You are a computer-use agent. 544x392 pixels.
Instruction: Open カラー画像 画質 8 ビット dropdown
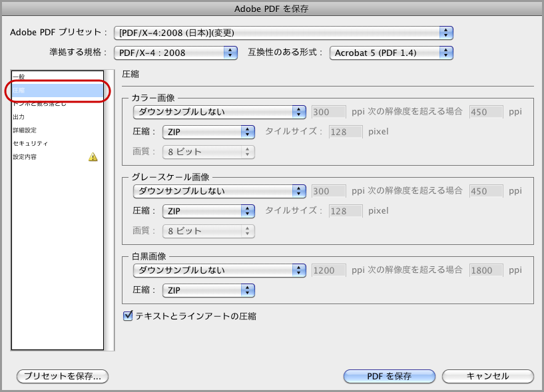(208, 152)
